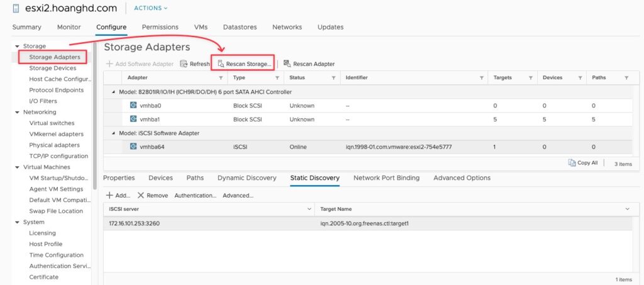The width and height of the screenshot is (644, 285).
Task: Open TCP/IP configuration in sidebar
Action: (58, 156)
